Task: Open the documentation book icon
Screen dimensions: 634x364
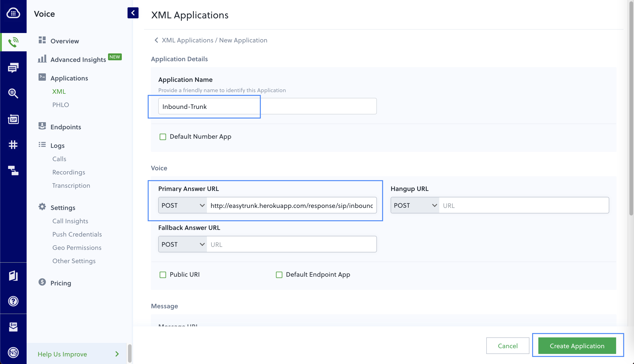Action: (x=13, y=276)
